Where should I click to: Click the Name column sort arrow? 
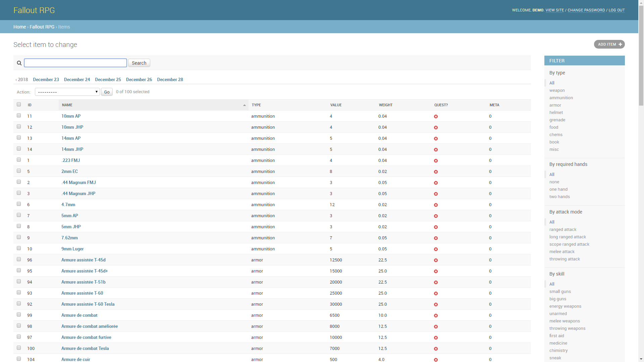pos(245,105)
